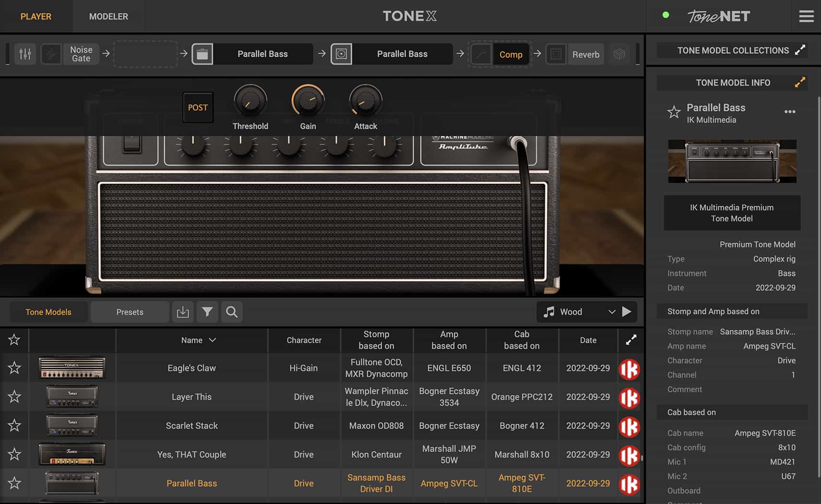The width and height of the screenshot is (821, 504).
Task: Click the ToneNET green status indicator
Action: (665, 15)
